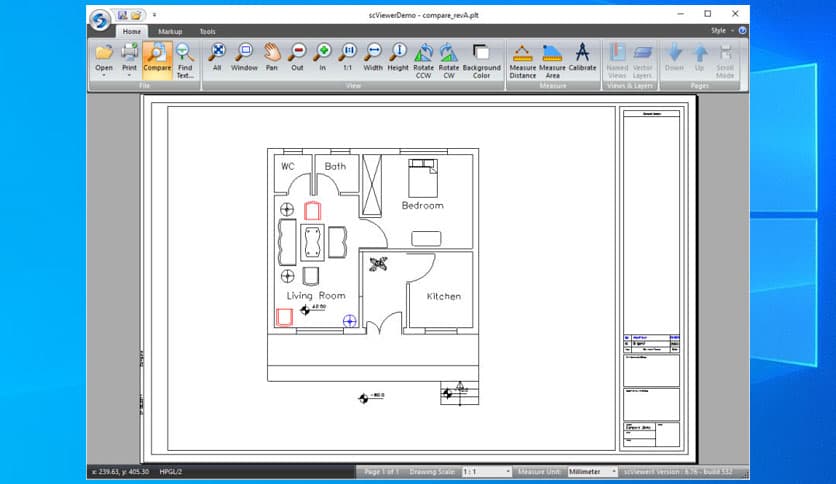The image size is (836, 484).
Task: Click the save icon in quick access toolbar
Action: tap(123, 15)
